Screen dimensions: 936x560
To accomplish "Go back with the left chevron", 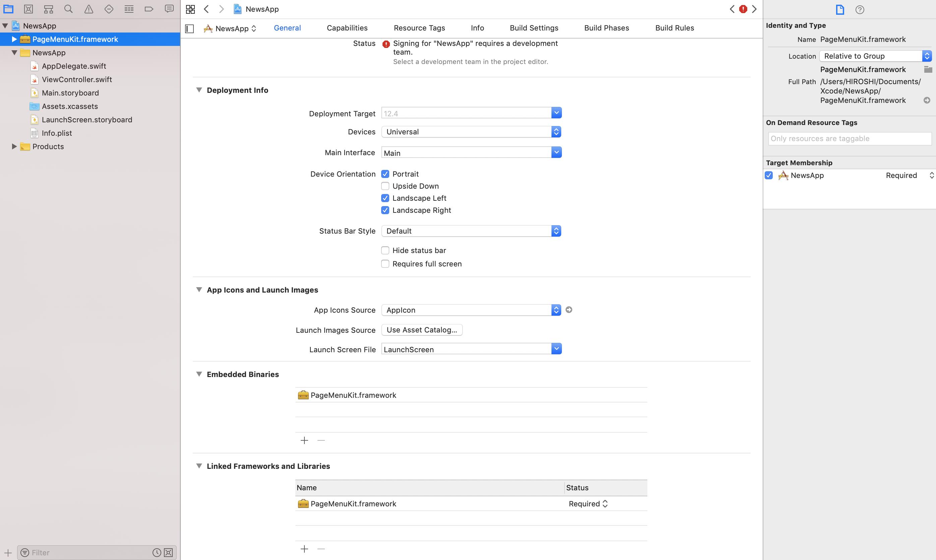I will coord(206,9).
